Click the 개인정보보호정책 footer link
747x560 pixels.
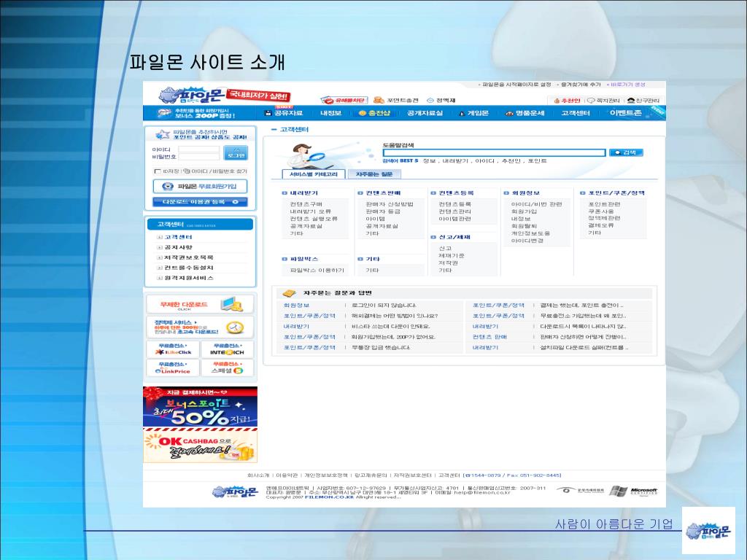coord(326,475)
